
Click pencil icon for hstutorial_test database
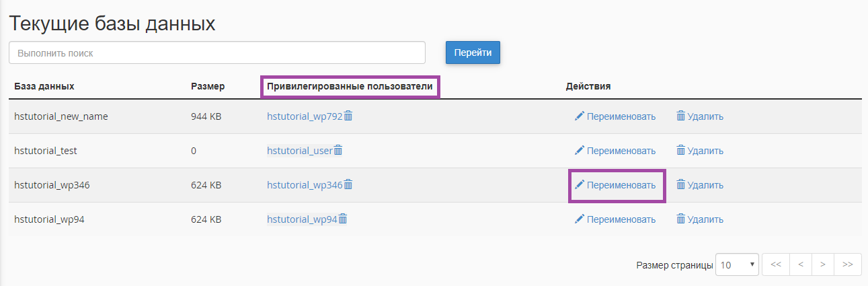[x=579, y=150]
